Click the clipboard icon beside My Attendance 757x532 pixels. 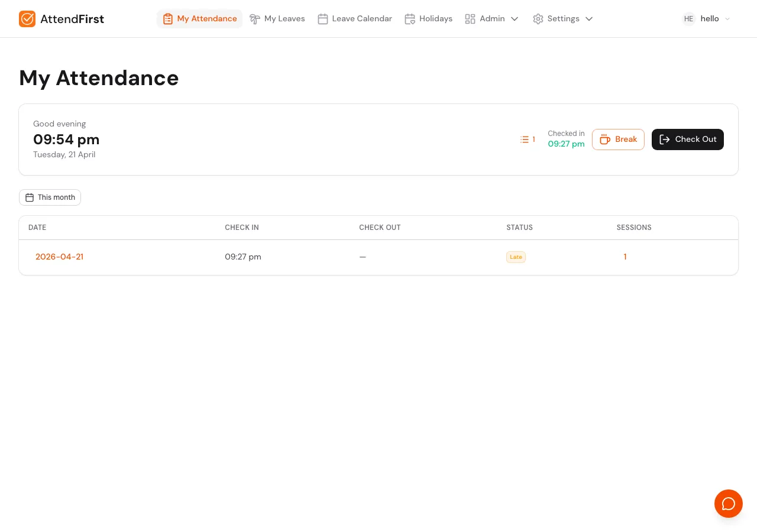point(168,19)
